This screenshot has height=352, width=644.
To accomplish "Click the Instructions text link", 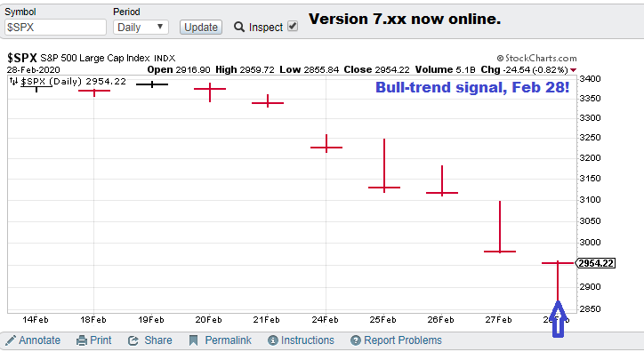I will 307,340.
